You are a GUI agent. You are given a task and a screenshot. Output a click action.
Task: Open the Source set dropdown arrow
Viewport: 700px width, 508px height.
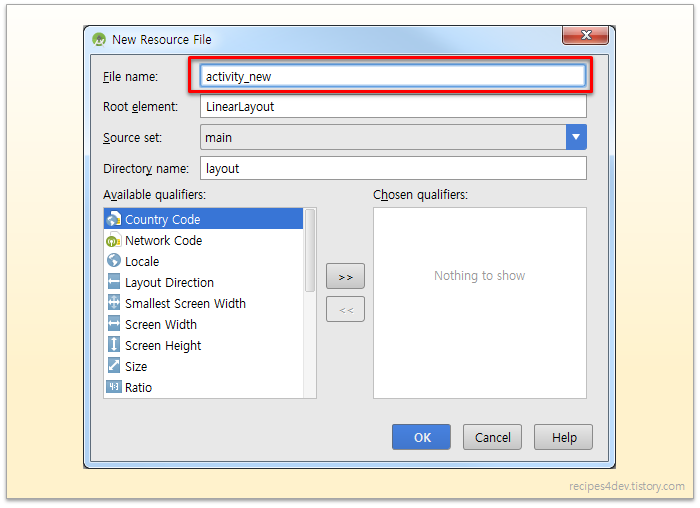pos(576,137)
